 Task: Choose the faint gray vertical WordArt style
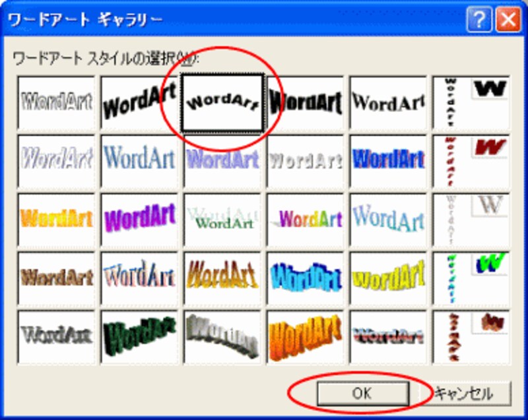471,220
